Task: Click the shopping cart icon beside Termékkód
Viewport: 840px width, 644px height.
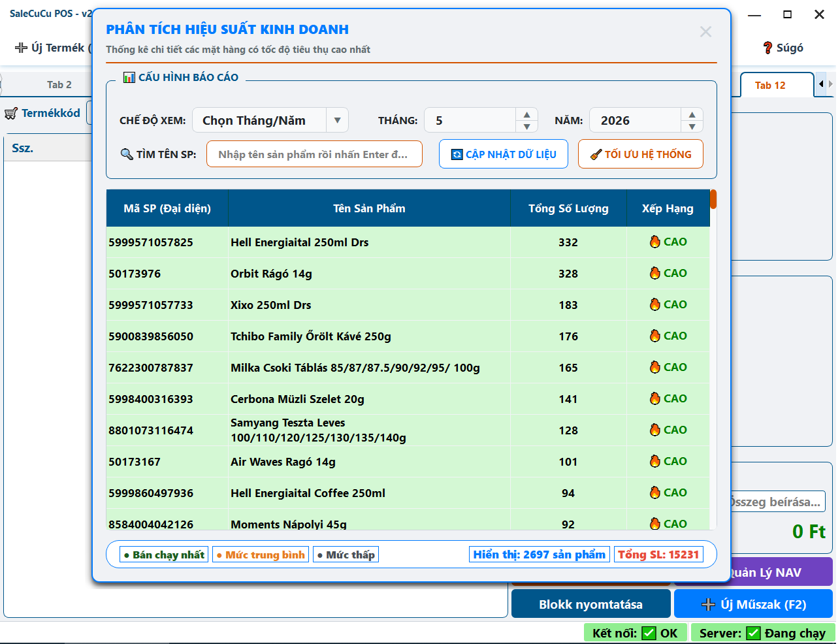Action: click(x=10, y=114)
